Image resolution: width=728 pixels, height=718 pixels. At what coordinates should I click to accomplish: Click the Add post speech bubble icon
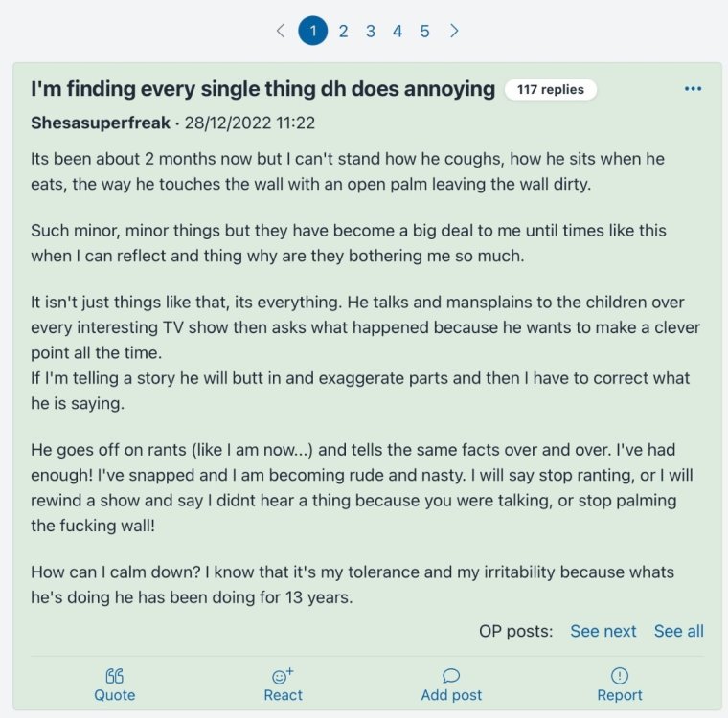tap(451, 676)
